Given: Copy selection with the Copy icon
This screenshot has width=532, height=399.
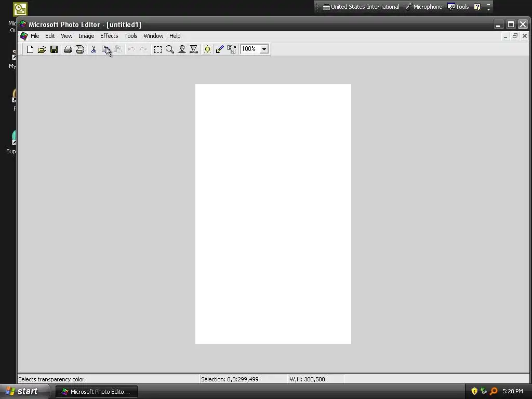Looking at the screenshot, I should [105, 49].
